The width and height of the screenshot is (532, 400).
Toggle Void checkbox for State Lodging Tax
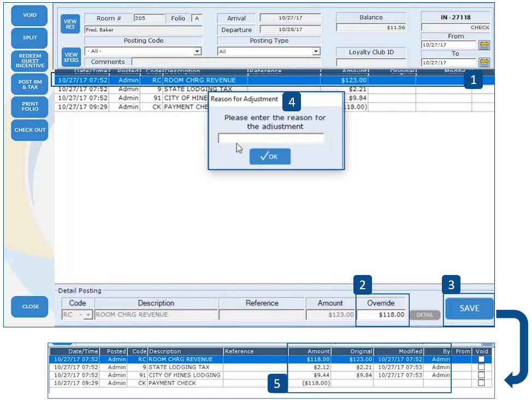click(481, 367)
